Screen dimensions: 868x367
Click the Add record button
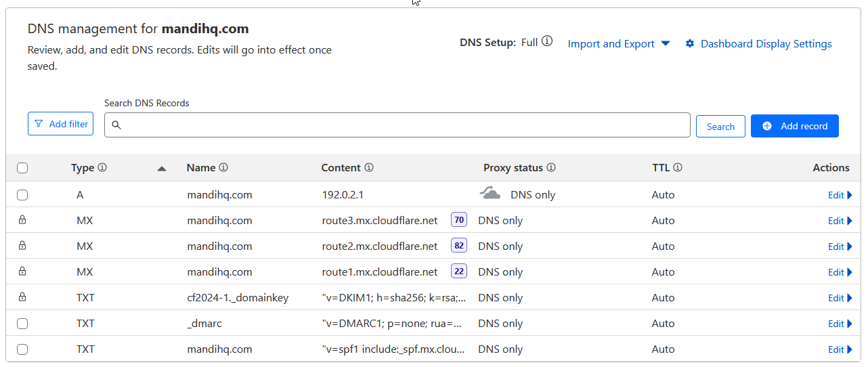pos(794,126)
